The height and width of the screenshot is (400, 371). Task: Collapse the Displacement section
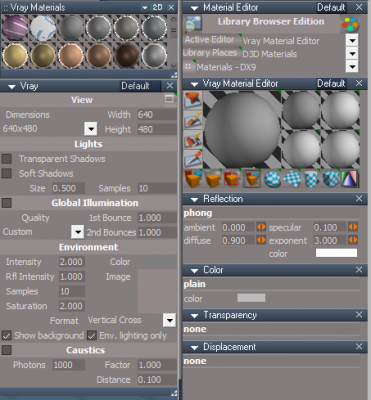coord(194,347)
